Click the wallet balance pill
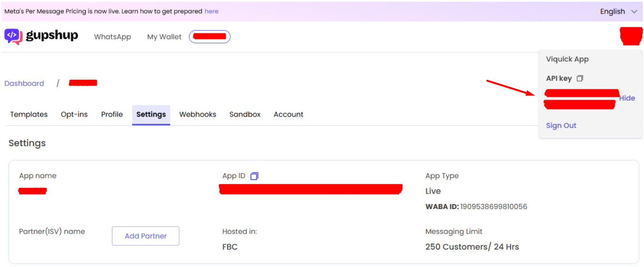Viewport: 644px width, 267px height. point(210,37)
